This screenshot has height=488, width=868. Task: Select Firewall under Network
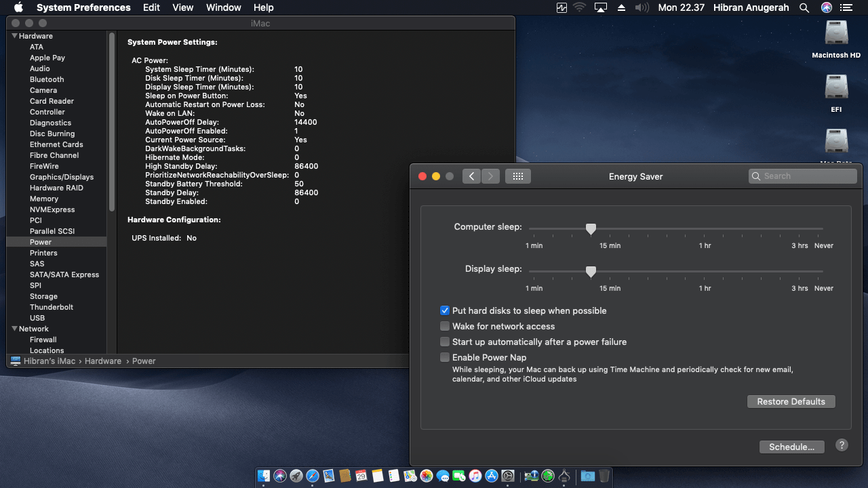pos(43,340)
